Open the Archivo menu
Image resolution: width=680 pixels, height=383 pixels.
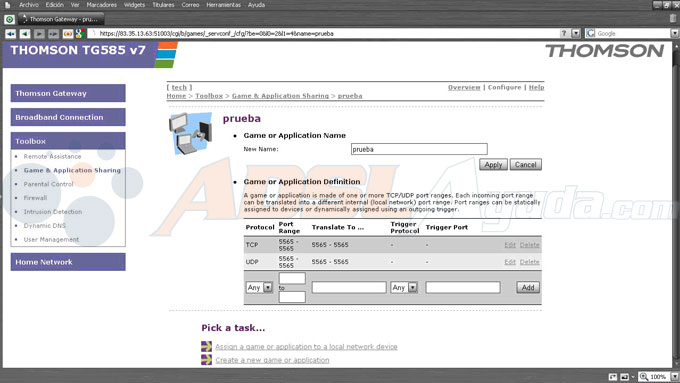coord(29,5)
